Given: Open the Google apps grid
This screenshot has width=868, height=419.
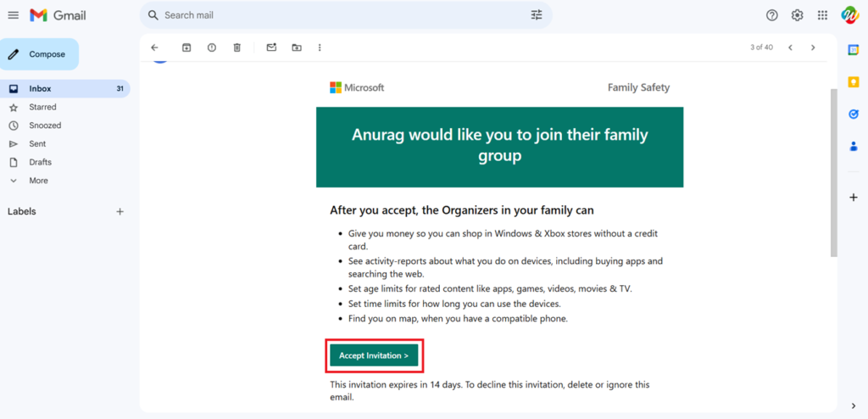Looking at the screenshot, I should tap(822, 15).
